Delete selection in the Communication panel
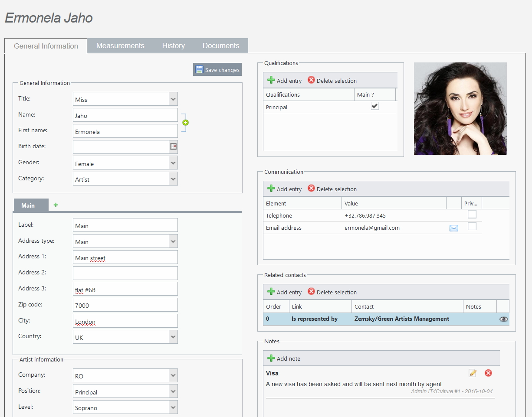The height and width of the screenshot is (417, 532). pyautogui.click(x=332, y=189)
